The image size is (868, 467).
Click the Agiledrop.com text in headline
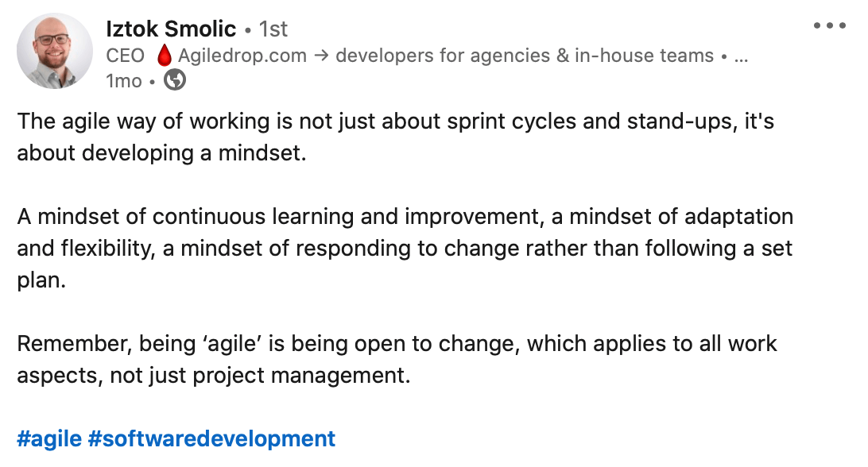tap(242, 56)
